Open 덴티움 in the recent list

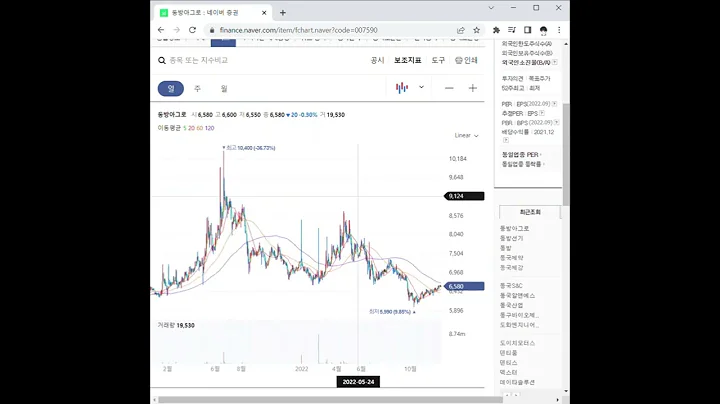508,353
